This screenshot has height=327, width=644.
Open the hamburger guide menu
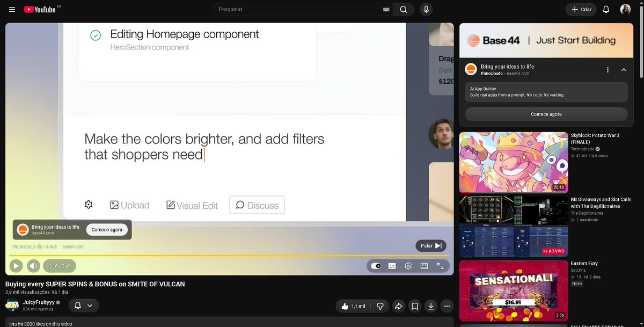12,9
